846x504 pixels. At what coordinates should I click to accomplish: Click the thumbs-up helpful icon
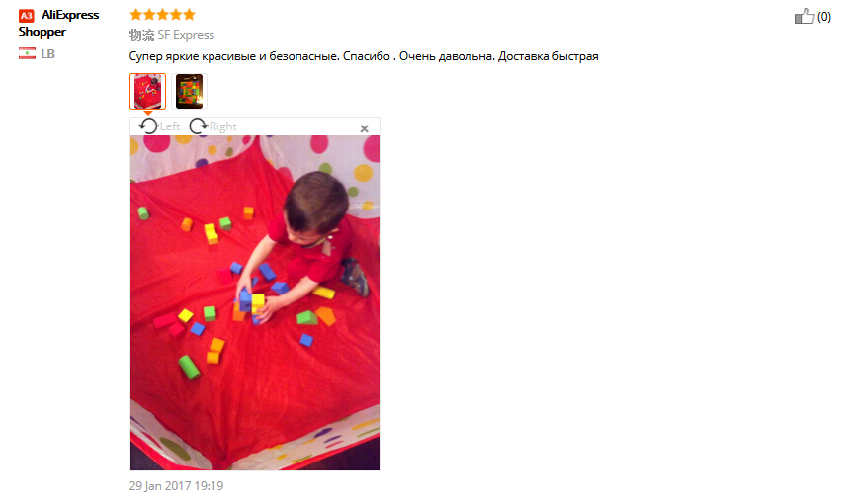click(x=804, y=16)
